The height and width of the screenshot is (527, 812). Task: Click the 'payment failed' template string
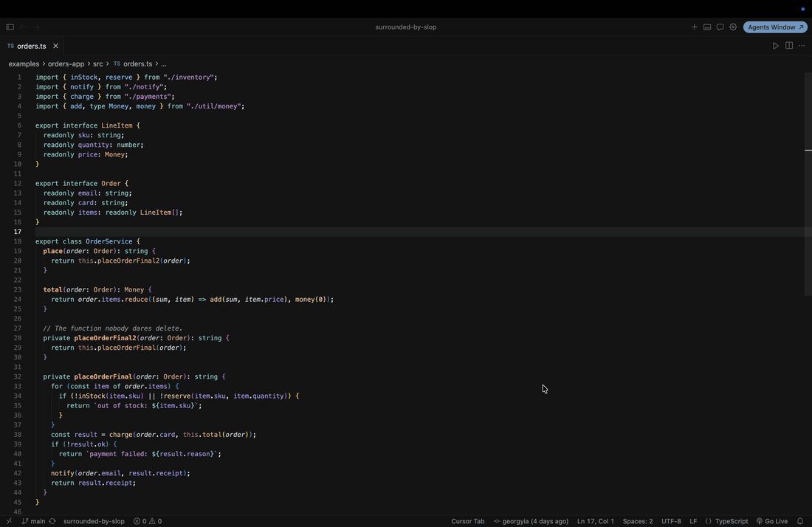pyautogui.click(x=152, y=454)
